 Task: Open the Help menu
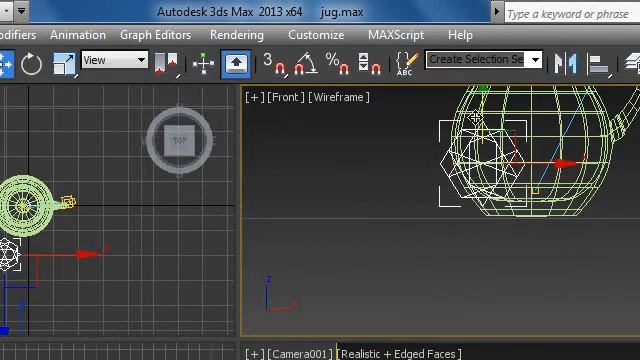tap(460, 35)
